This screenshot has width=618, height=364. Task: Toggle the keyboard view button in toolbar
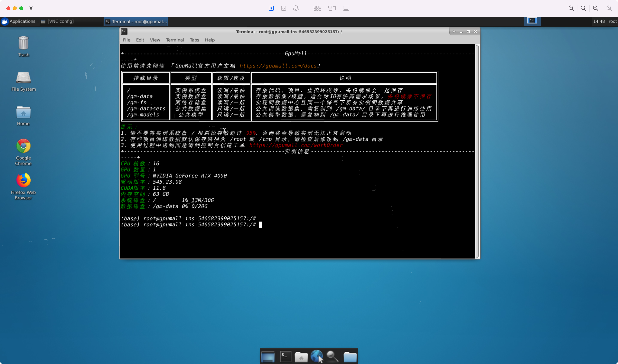[x=346, y=8]
